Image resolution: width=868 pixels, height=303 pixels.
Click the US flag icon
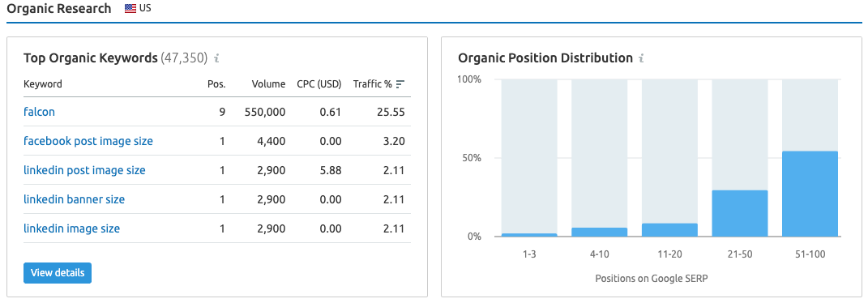coord(130,9)
